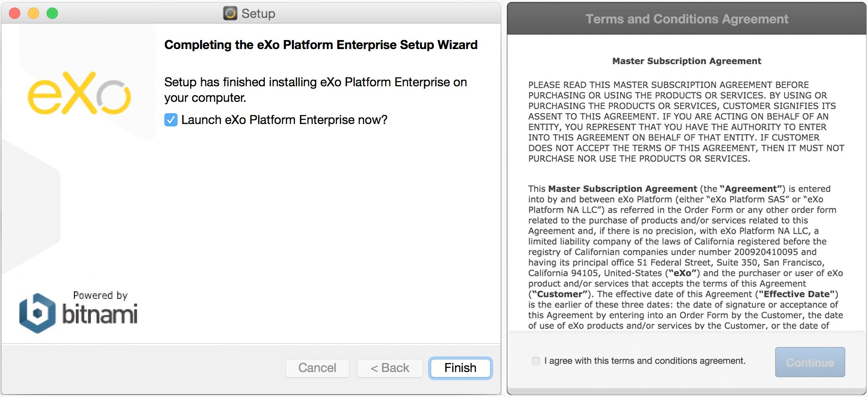Viewport: 868px width, 397px height.
Task: Click the Cancel button
Action: pyautogui.click(x=317, y=368)
